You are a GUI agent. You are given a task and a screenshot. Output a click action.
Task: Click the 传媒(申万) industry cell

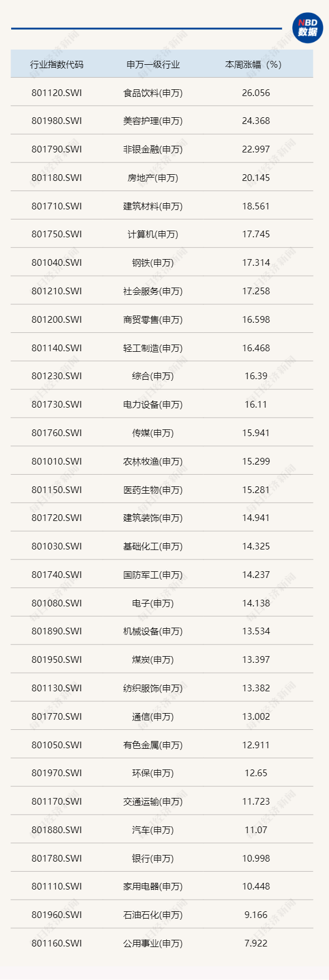point(153,433)
